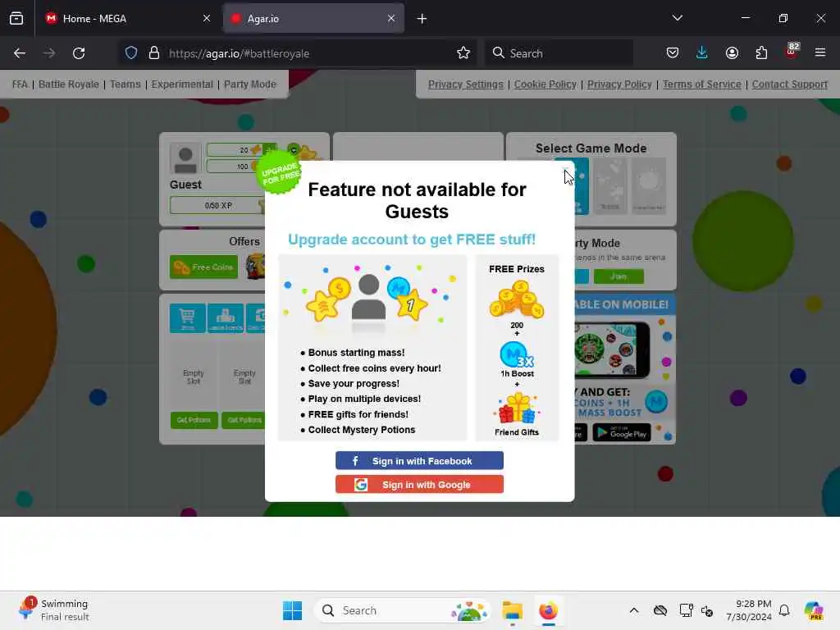840x630 pixels.
Task: Click the first Empty Slot
Action: 194,377
